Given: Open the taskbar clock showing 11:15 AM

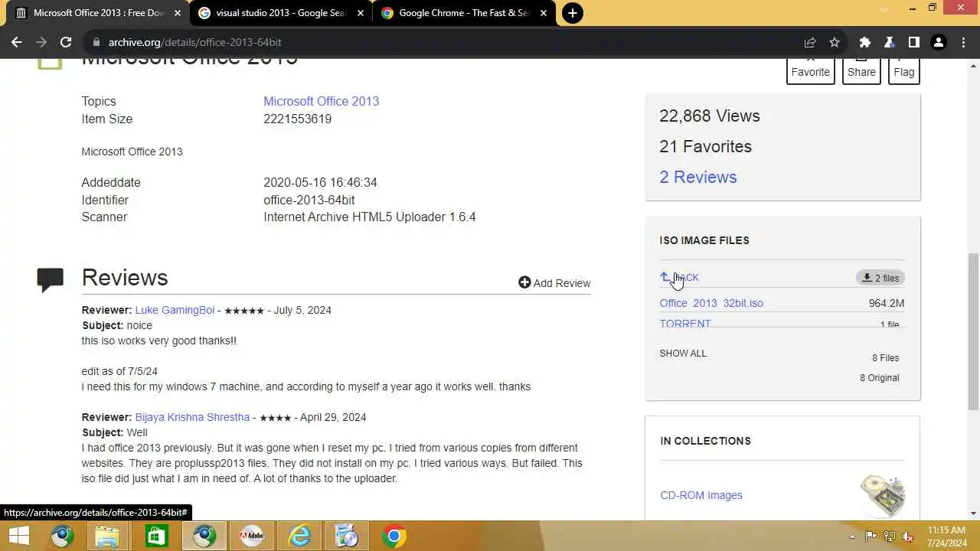Looking at the screenshot, I should pyautogui.click(x=946, y=536).
